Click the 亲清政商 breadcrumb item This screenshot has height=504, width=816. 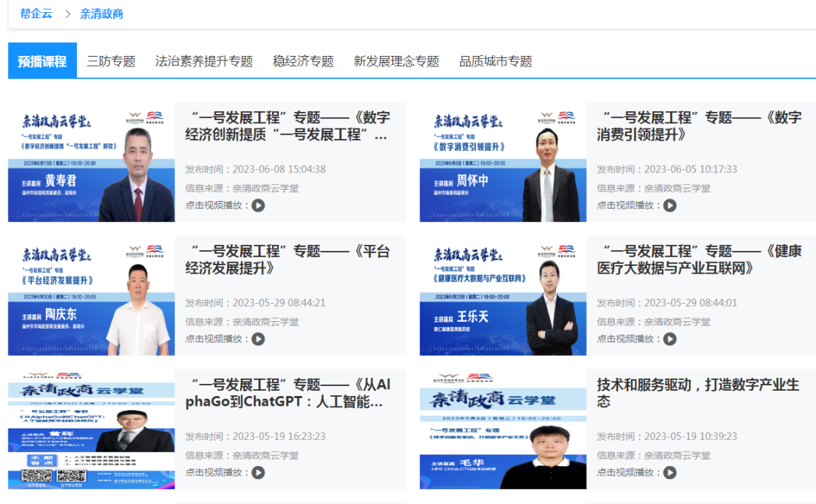104,14
